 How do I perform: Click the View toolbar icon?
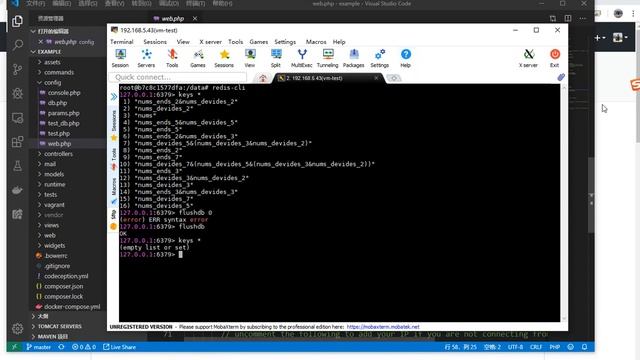pos(250,58)
